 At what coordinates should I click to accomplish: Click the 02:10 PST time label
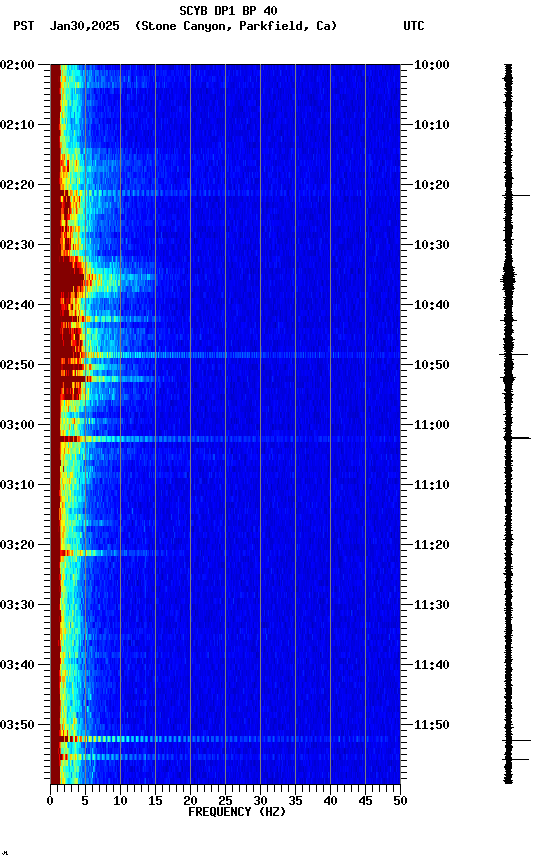pos(17,125)
